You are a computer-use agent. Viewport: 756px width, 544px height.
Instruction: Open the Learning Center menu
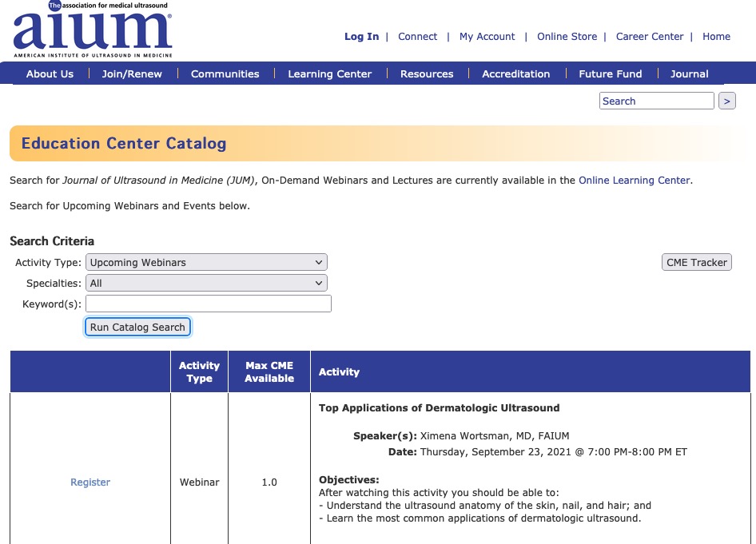pyautogui.click(x=330, y=73)
